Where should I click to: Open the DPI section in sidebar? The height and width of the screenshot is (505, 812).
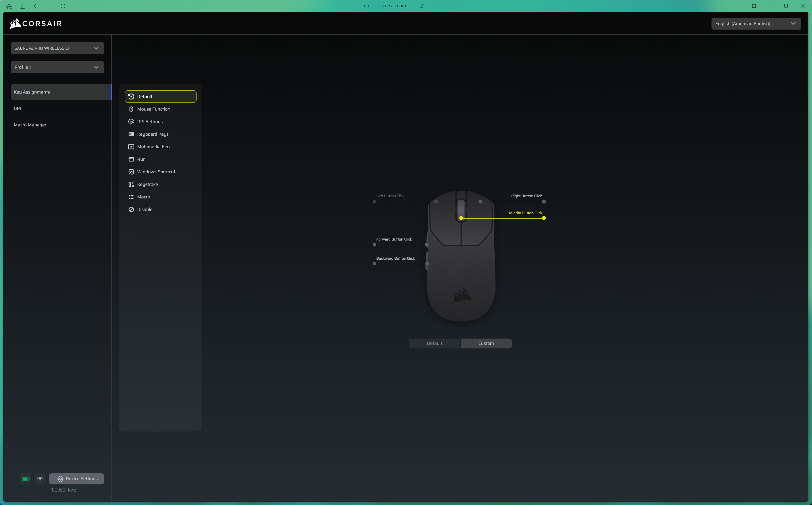coord(17,108)
